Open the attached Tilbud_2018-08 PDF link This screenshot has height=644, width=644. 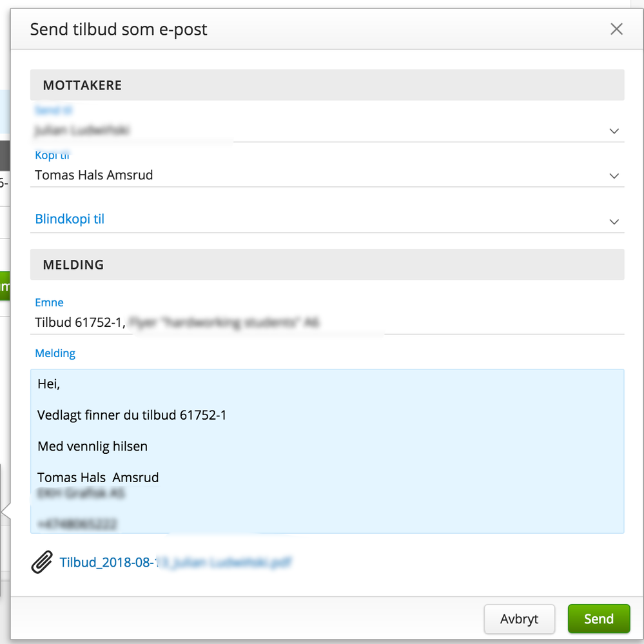click(x=175, y=562)
